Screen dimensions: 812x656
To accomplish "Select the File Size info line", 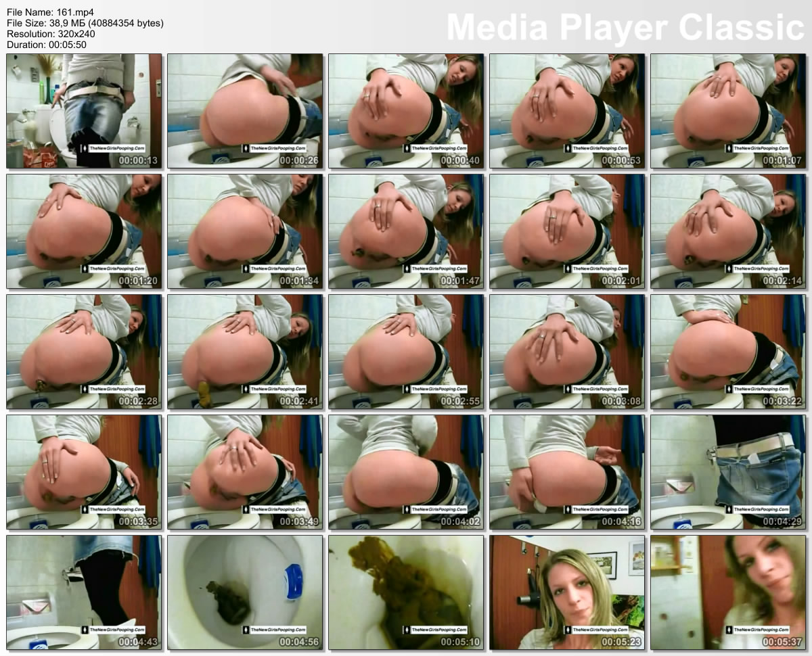I will [85, 23].
